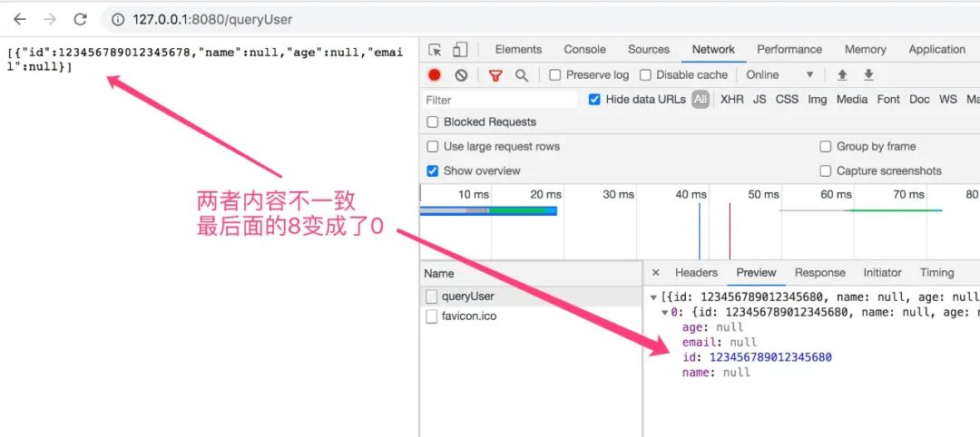Screen dimensions: 980x437
Task: Stop recording network log red button
Action: coord(435,75)
